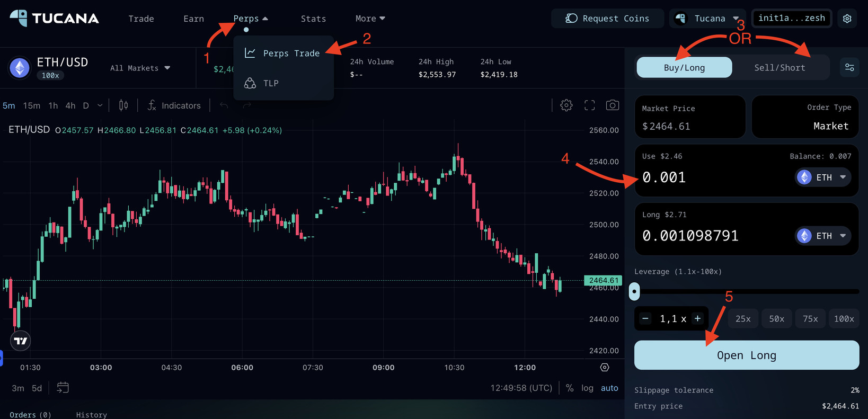Select Perps Trade menu entry
Viewport: 868px width, 419px height.
pyautogui.click(x=284, y=53)
